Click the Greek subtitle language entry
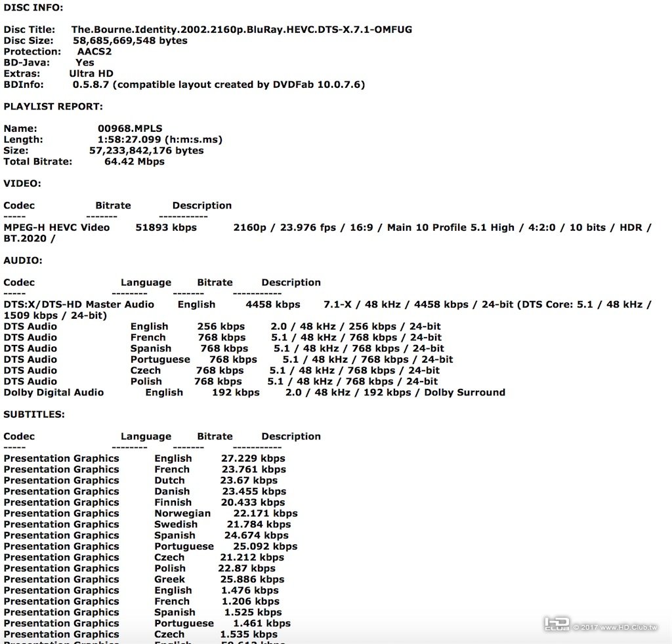This screenshot has height=644, width=672. coord(170,580)
